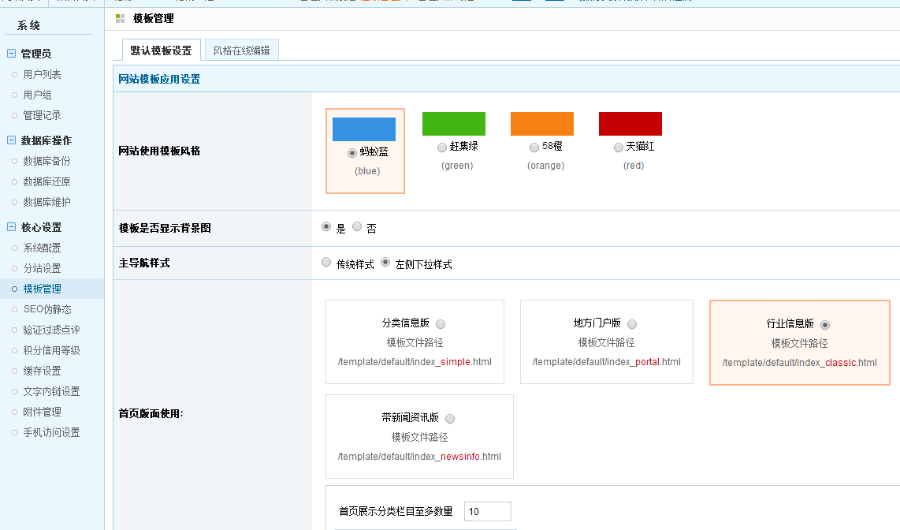Click the index_portal.html template path

[606, 362]
